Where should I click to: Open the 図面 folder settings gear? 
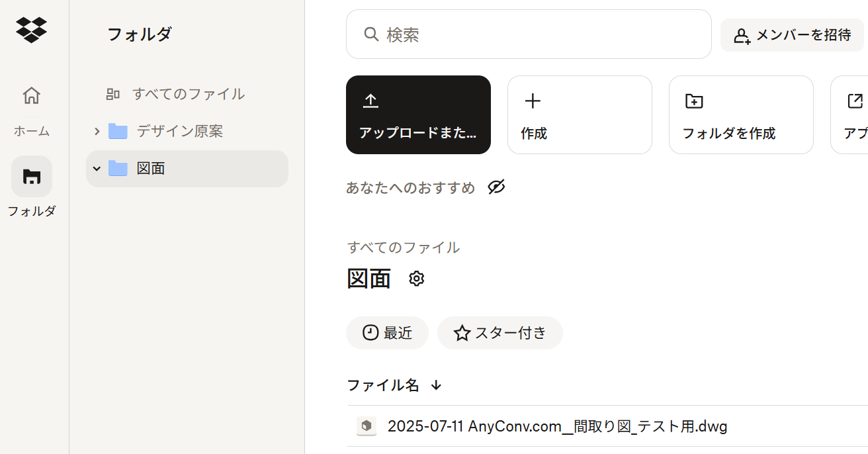pyautogui.click(x=416, y=279)
